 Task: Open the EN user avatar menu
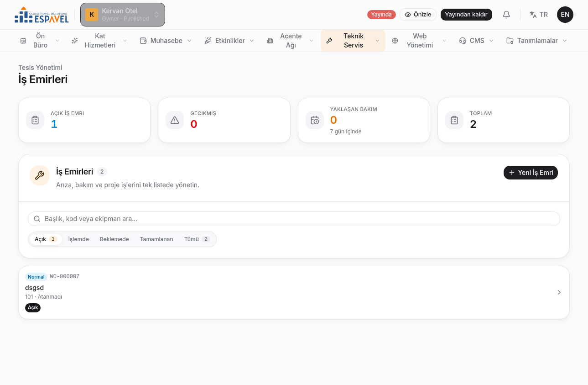[565, 15]
